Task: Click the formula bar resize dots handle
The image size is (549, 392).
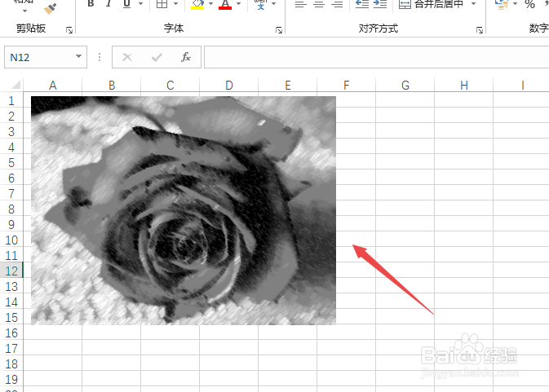Action: 100,57
